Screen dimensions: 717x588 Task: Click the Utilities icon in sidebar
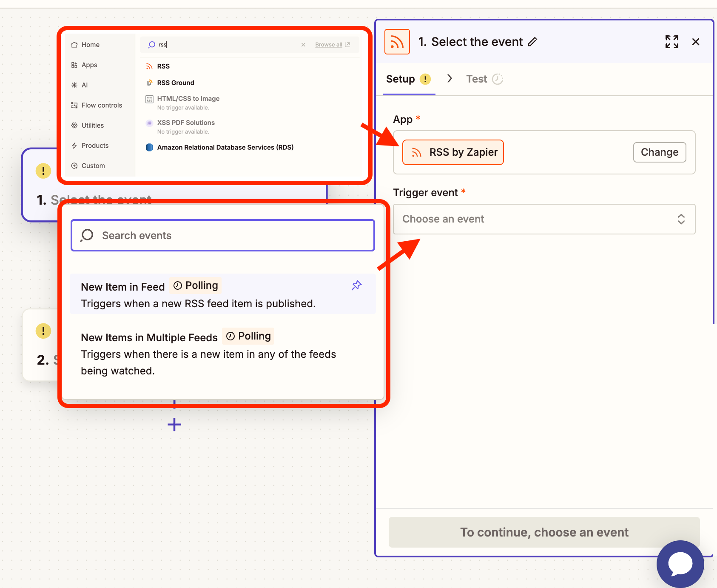[x=74, y=126]
